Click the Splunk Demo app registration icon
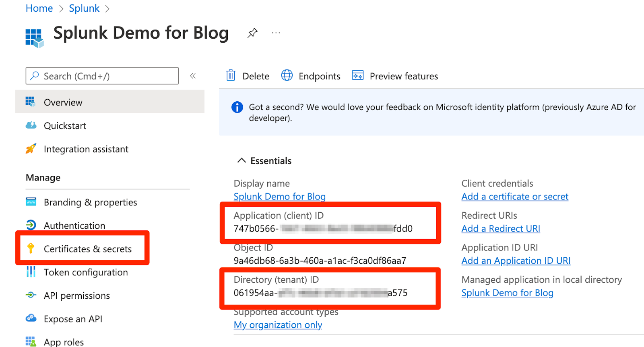The height and width of the screenshot is (347, 644). click(x=35, y=38)
